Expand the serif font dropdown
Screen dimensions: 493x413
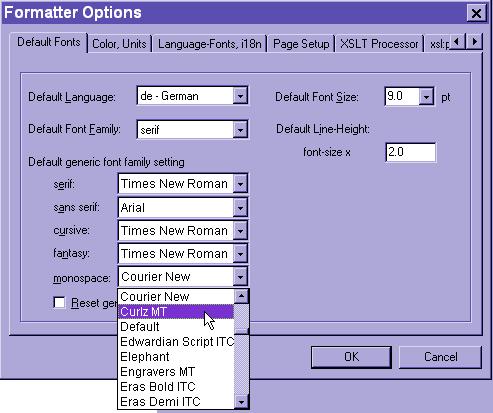[240, 183]
